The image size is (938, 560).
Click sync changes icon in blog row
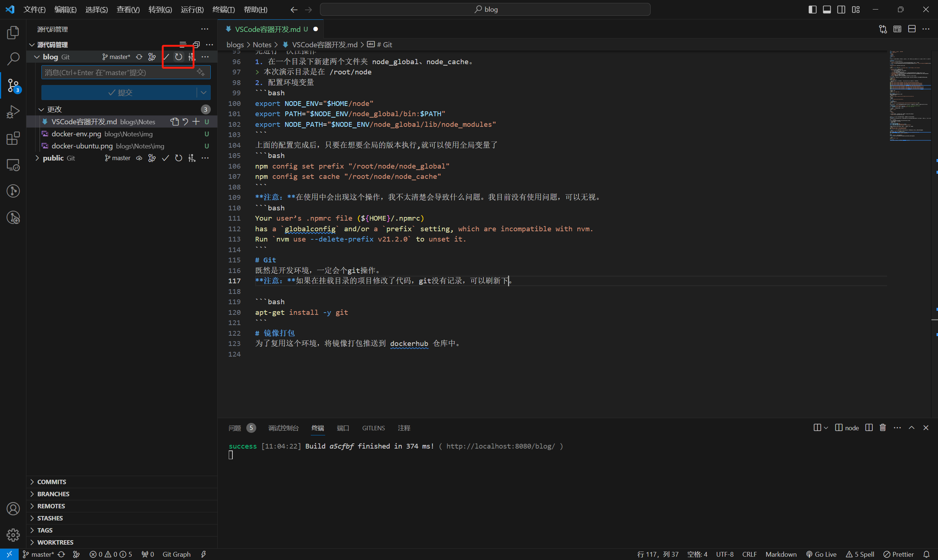[139, 57]
